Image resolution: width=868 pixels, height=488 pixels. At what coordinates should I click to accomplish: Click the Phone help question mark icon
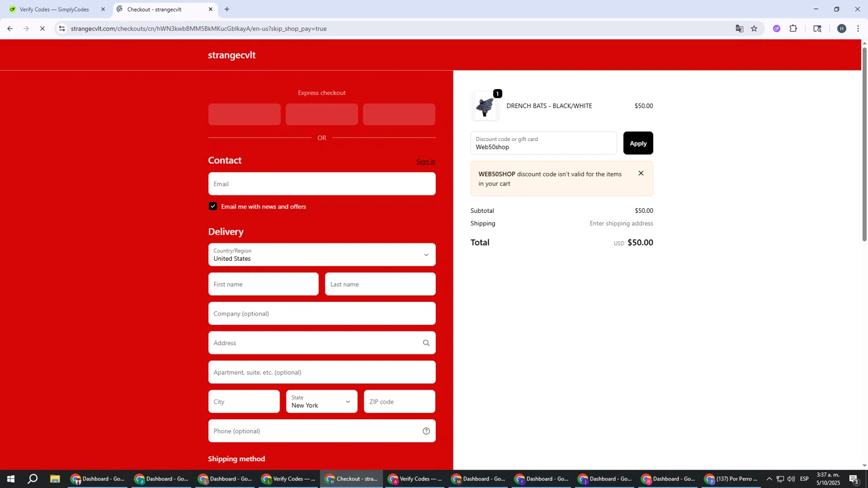click(x=426, y=431)
